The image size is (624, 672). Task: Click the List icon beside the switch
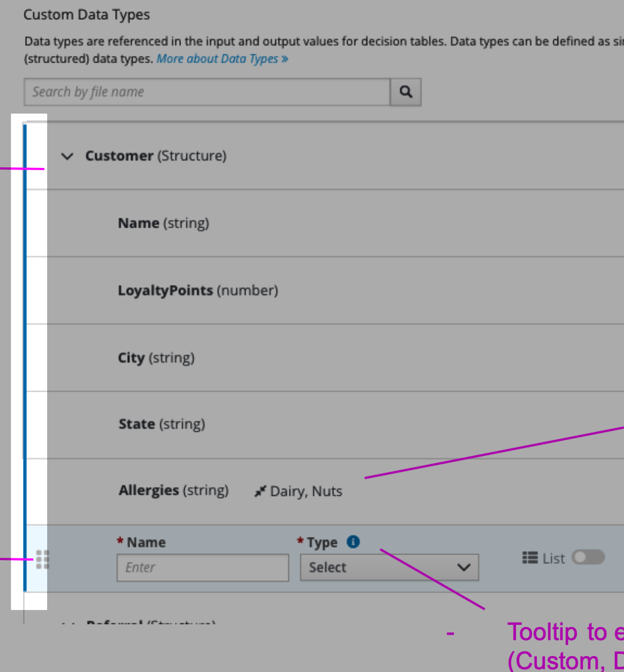pos(530,557)
